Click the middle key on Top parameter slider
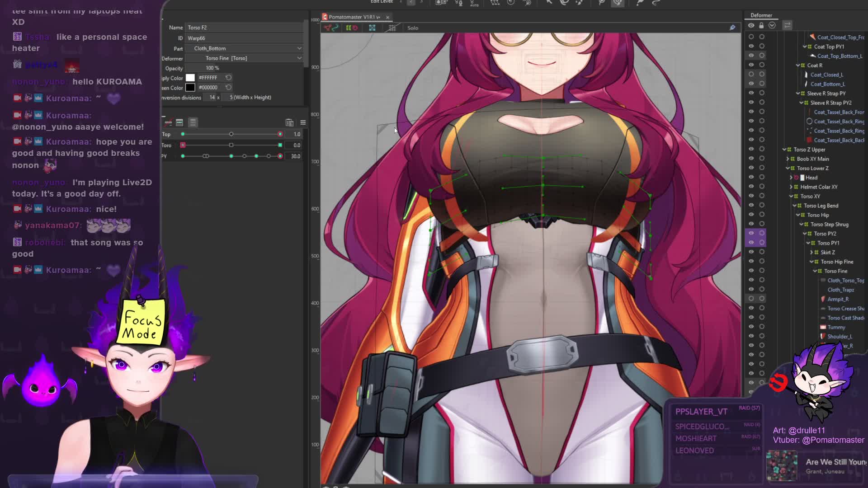The width and height of the screenshot is (868, 488). pyautogui.click(x=231, y=134)
